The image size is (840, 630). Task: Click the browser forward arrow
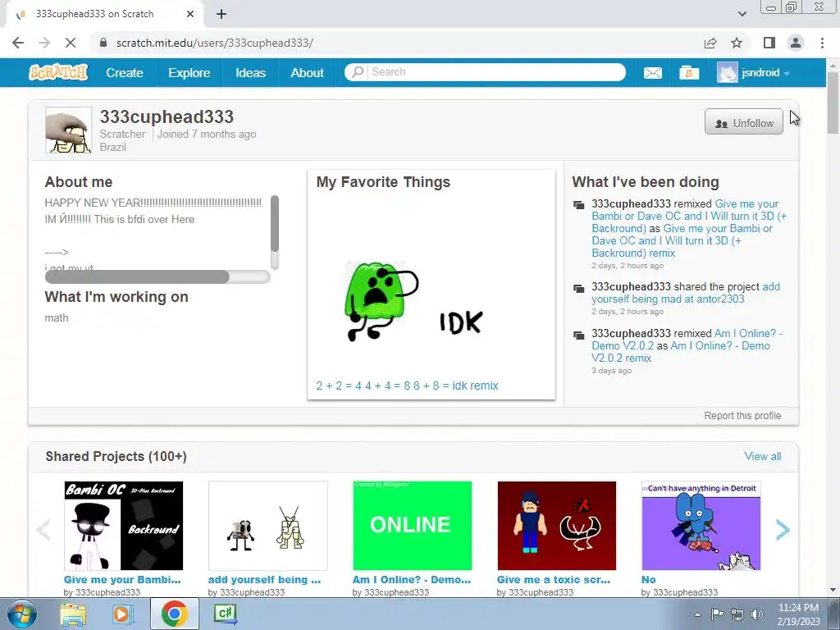pyautogui.click(x=44, y=43)
